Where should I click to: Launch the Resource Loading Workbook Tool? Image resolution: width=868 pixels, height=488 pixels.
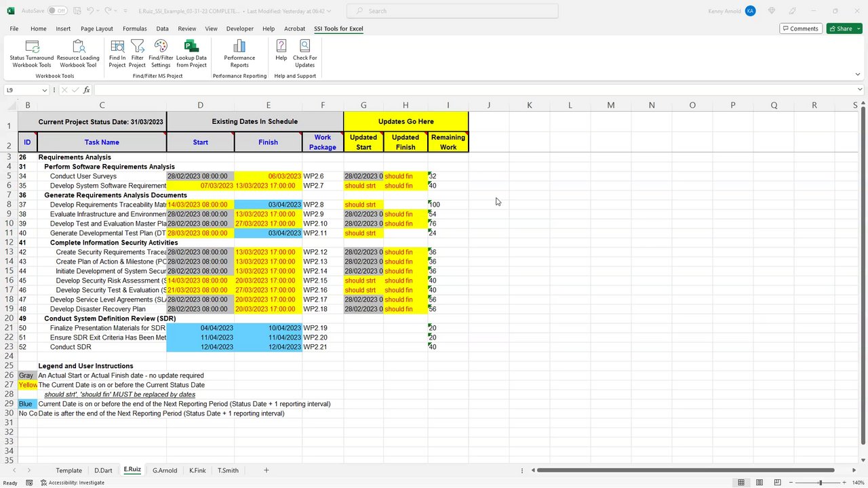[78, 54]
